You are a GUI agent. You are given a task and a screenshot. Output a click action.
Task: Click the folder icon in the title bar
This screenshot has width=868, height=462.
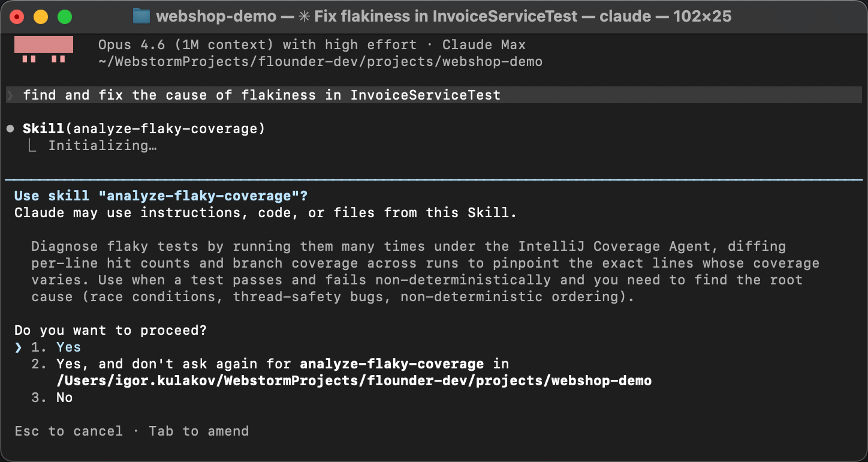point(140,16)
